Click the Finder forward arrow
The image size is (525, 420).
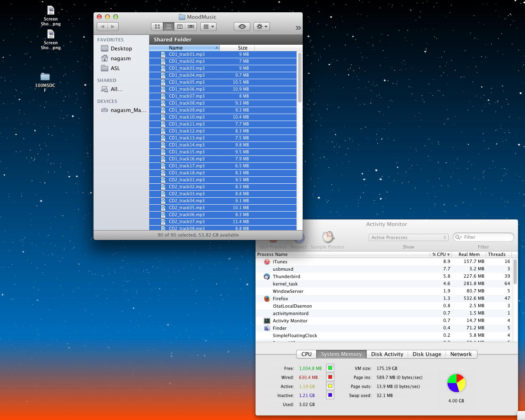(113, 27)
